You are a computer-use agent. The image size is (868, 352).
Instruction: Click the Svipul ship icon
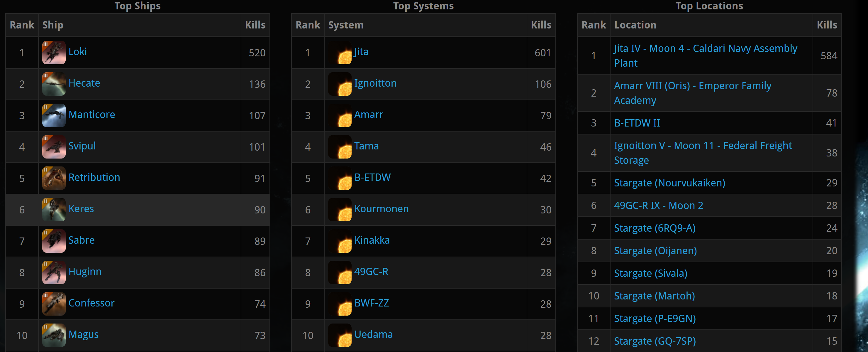click(54, 146)
